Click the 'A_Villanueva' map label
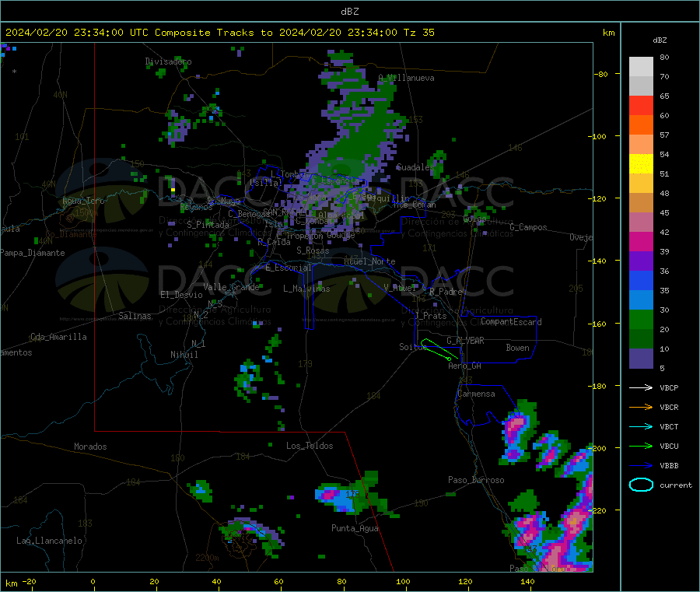 406,78
